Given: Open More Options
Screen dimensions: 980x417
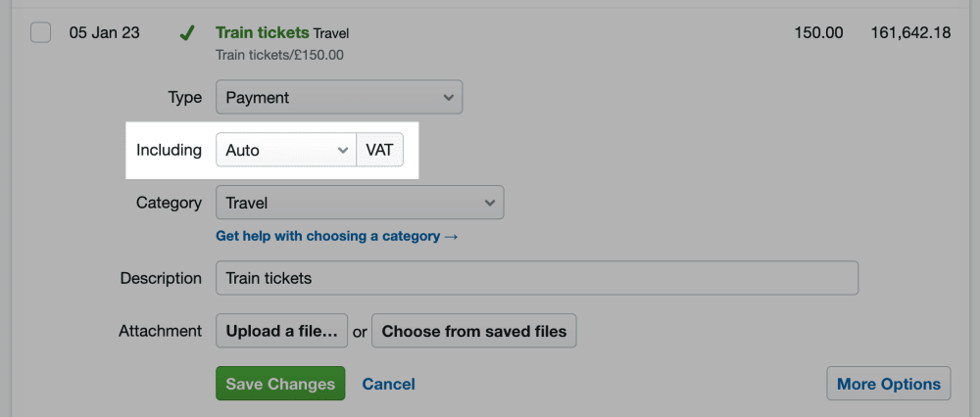Looking at the screenshot, I should pyautogui.click(x=889, y=384).
